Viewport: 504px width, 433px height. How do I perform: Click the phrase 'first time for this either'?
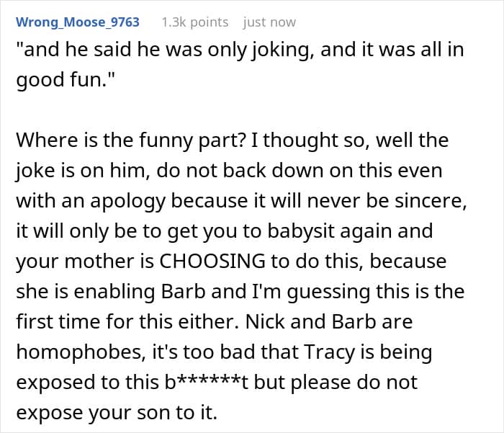[127, 321]
